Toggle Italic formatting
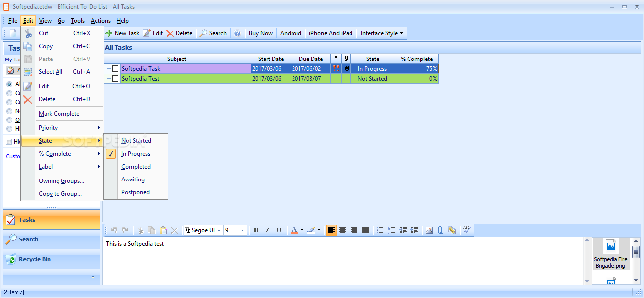The image size is (644, 298). point(267,230)
